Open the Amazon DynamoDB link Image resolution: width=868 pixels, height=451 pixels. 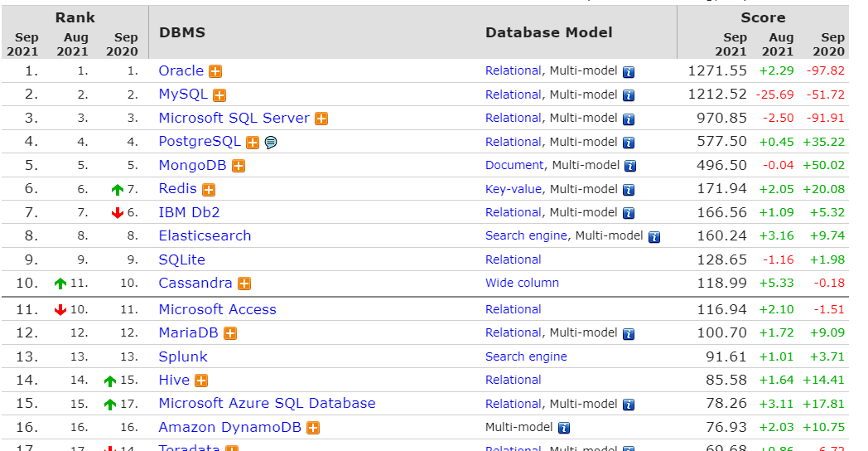point(230,427)
